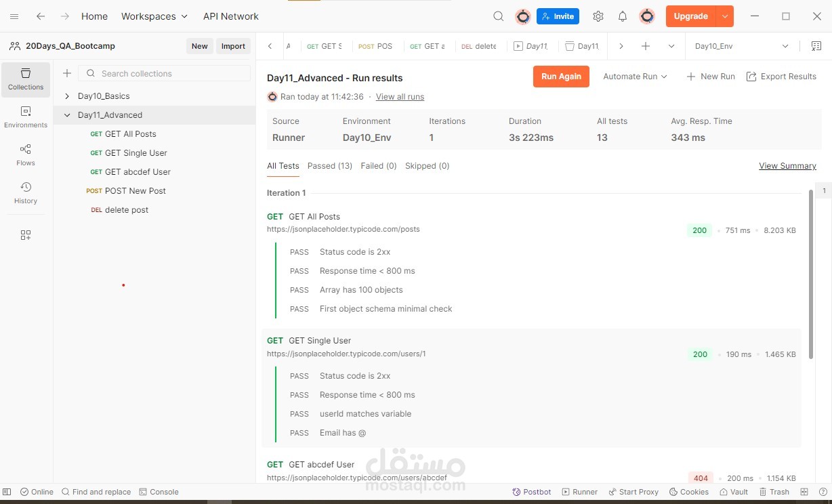The width and height of the screenshot is (832, 504).
Task: Open user avatar beside Upgrade button
Action: (647, 16)
